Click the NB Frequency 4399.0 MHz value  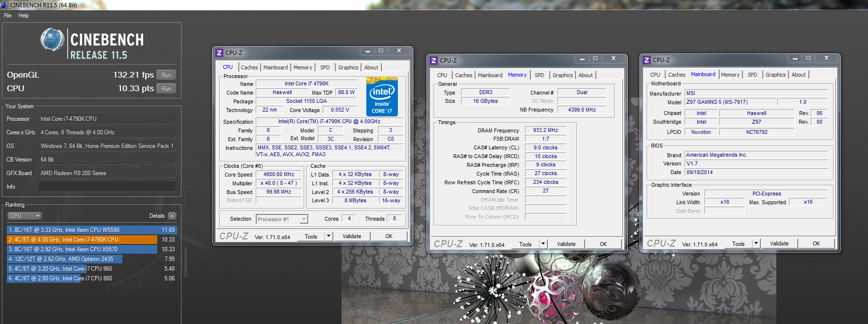pyautogui.click(x=582, y=110)
